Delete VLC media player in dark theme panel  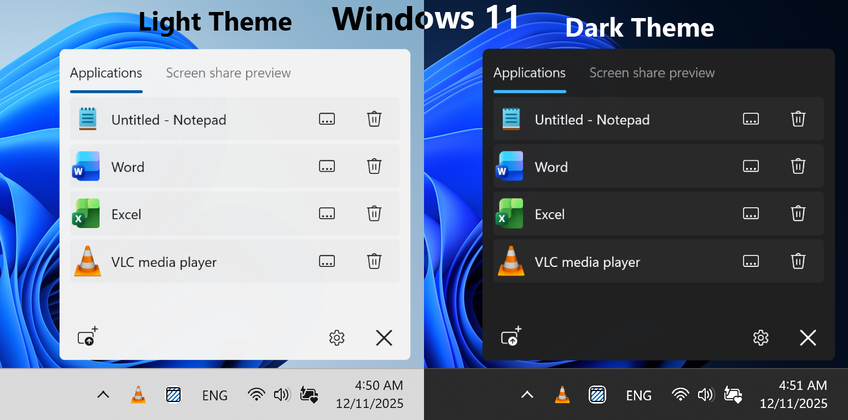pos(798,261)
